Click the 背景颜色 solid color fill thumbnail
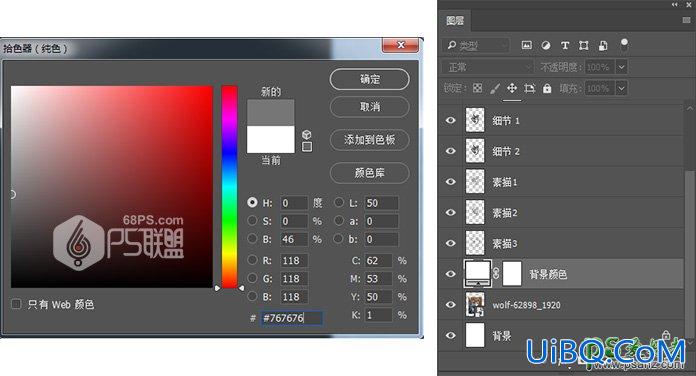This screenshot has height=376, width=696. click(478, 273)
